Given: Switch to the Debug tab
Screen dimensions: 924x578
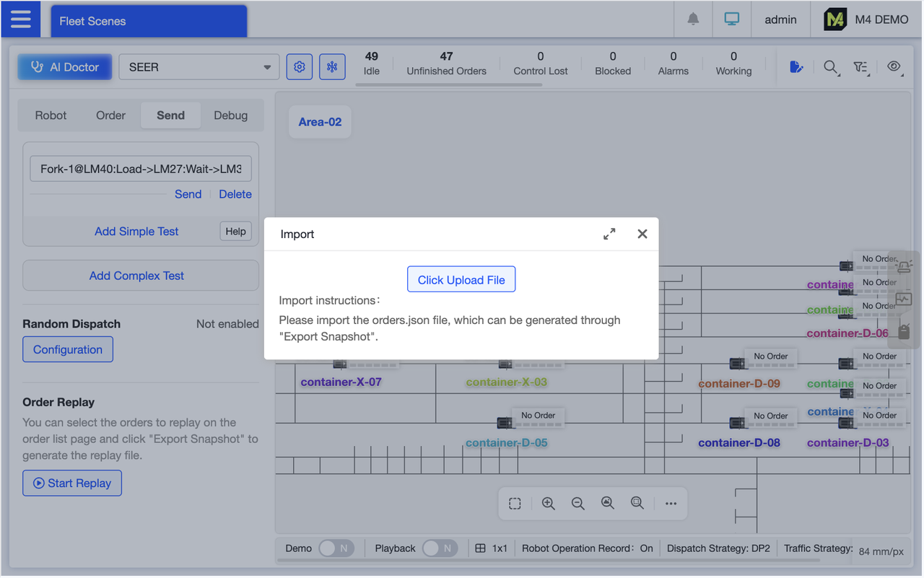Looking at the screenshot, I should [230, 115].
